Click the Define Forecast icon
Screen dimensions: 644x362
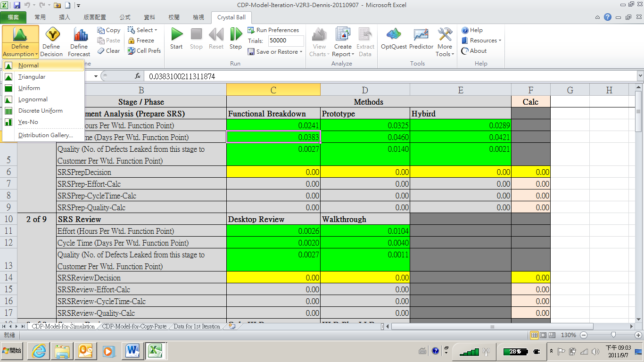click(x=79, y=42)
